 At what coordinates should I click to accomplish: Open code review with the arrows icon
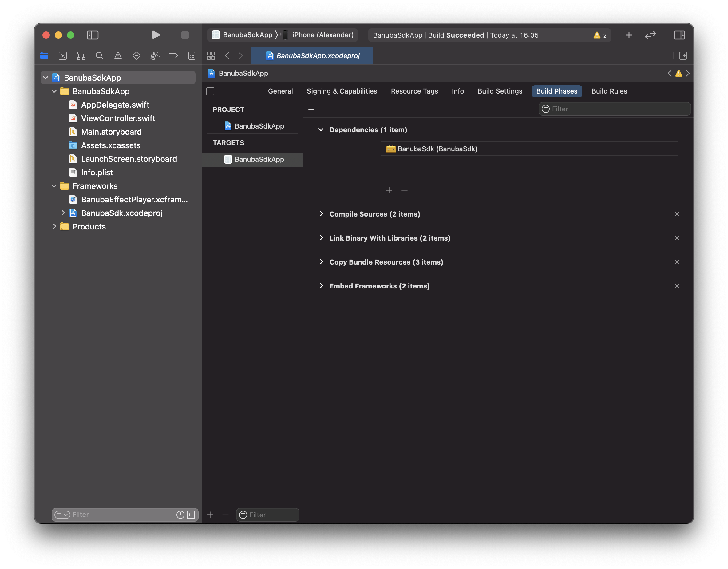click(x=650, y=35)
